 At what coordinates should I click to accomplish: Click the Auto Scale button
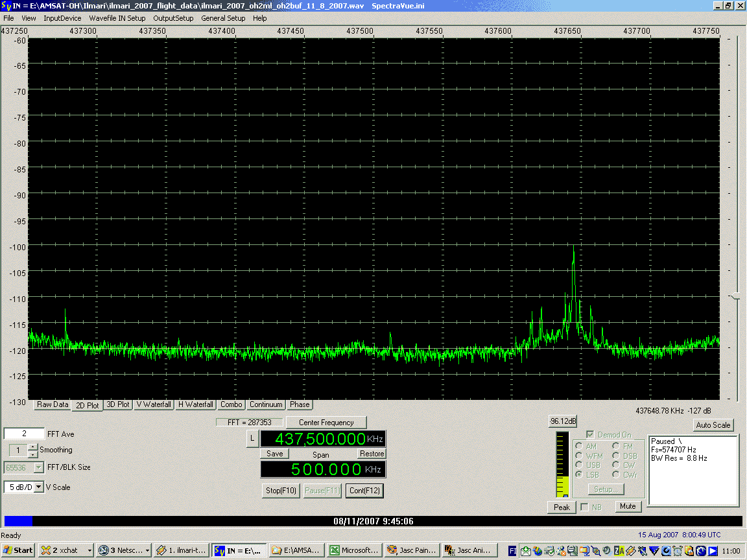click(713, 425)
